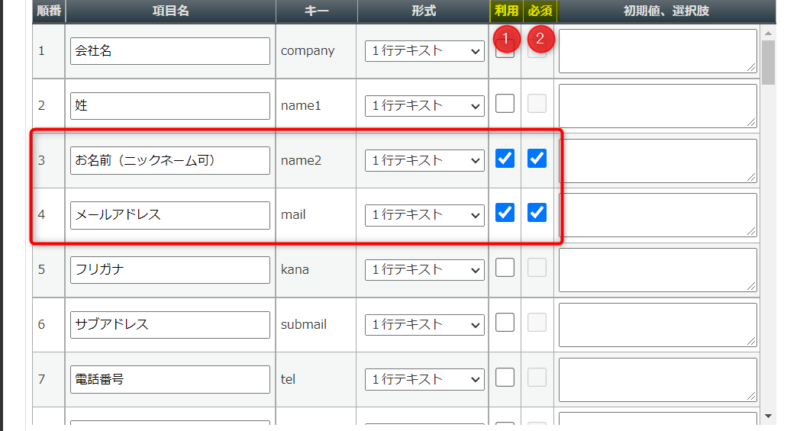Toggle the 利用 checkbox for 姓 row
Screen dimensions: 800x431
[505, 104]
